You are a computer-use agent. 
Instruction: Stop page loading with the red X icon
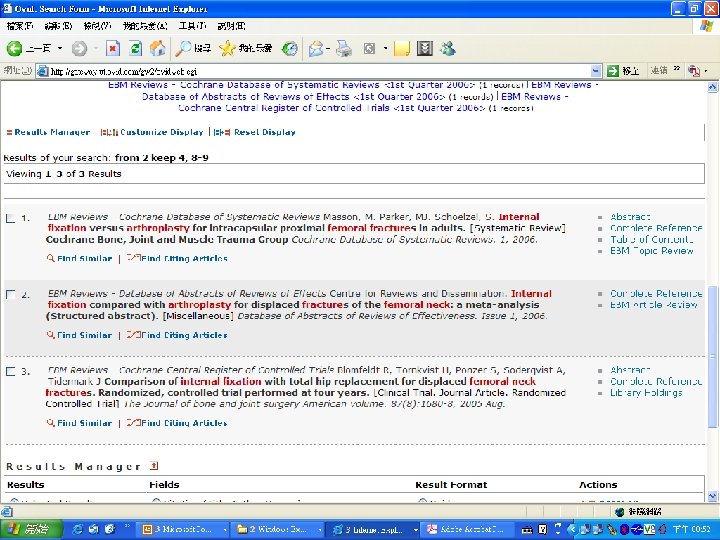tap(113, 48)
